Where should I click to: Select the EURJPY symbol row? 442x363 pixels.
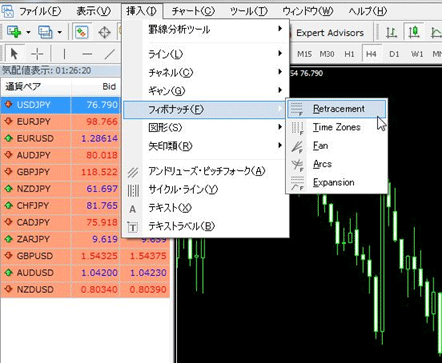[60, 122]
